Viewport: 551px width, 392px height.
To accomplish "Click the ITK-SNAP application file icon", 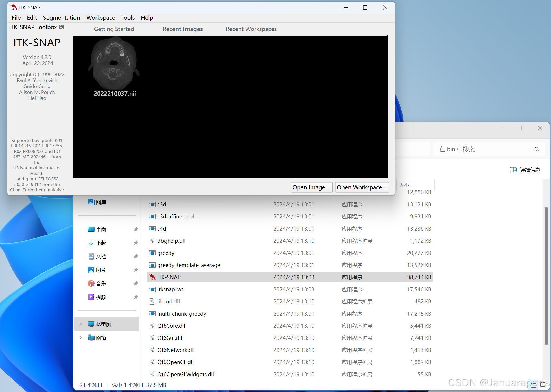I will click(x=152, y=277).
